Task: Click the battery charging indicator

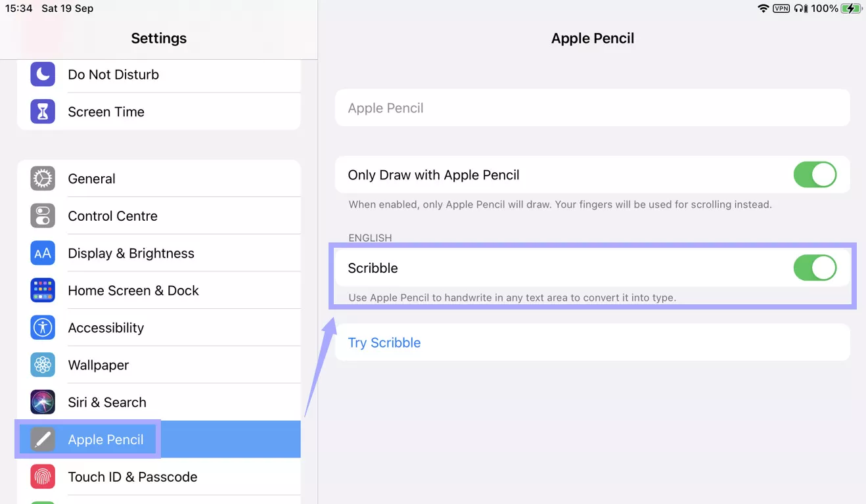Action: (851, 9)
